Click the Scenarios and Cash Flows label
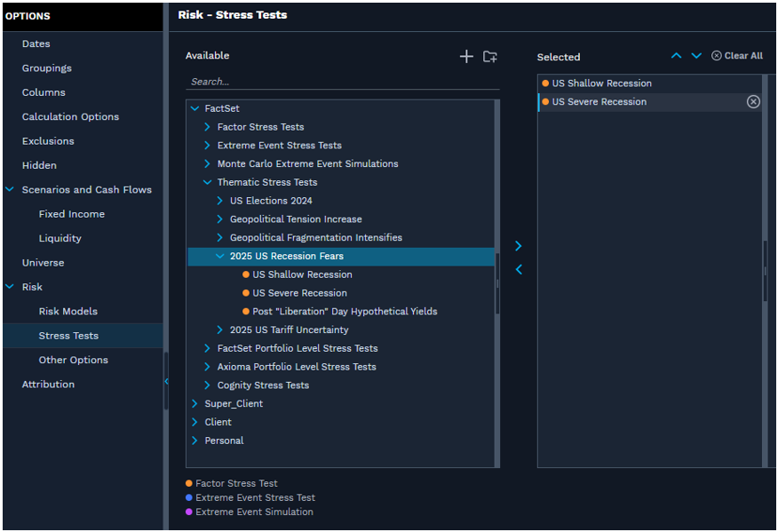Image resolution: width=778 pixels, height=532 pixels. point(86,189)
